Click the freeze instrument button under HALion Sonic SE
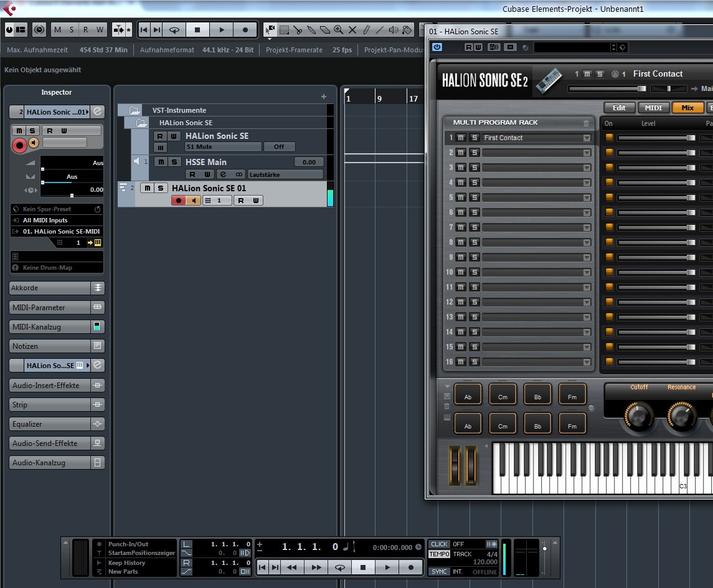The width and height of the screenshot is (713, 588). tap(161, 148)
